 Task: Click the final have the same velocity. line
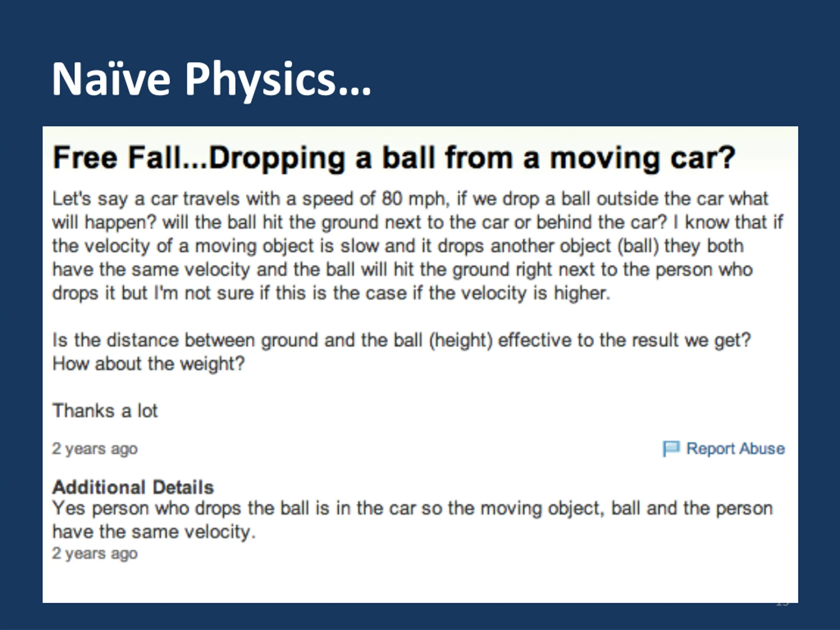point(154,532)
